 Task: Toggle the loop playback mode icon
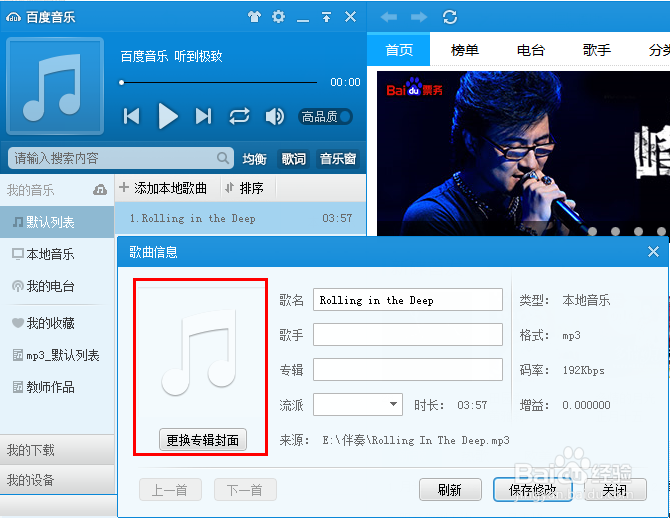239,116
